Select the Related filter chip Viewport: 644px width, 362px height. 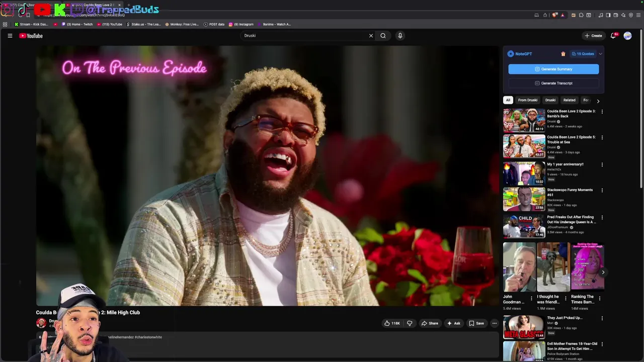569,100
